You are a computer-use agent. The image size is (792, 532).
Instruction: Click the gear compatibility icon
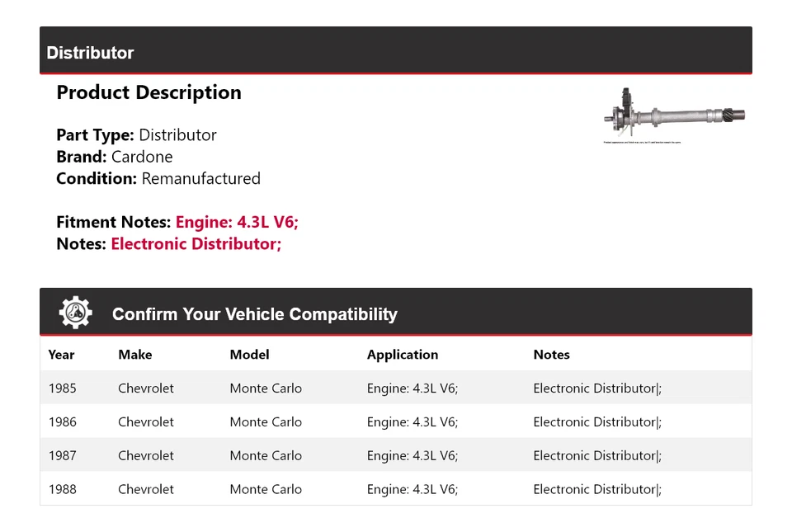[x=75, y=313]
